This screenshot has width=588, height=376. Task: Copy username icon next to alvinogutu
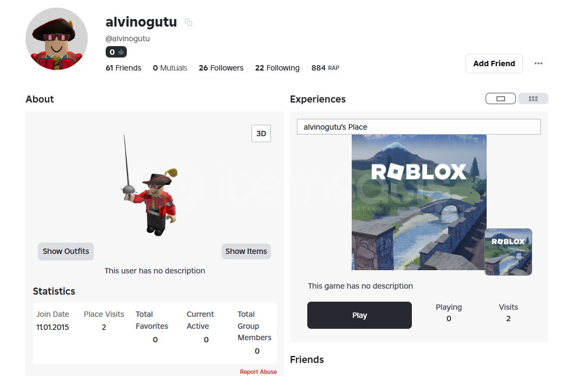coord(189,23)
